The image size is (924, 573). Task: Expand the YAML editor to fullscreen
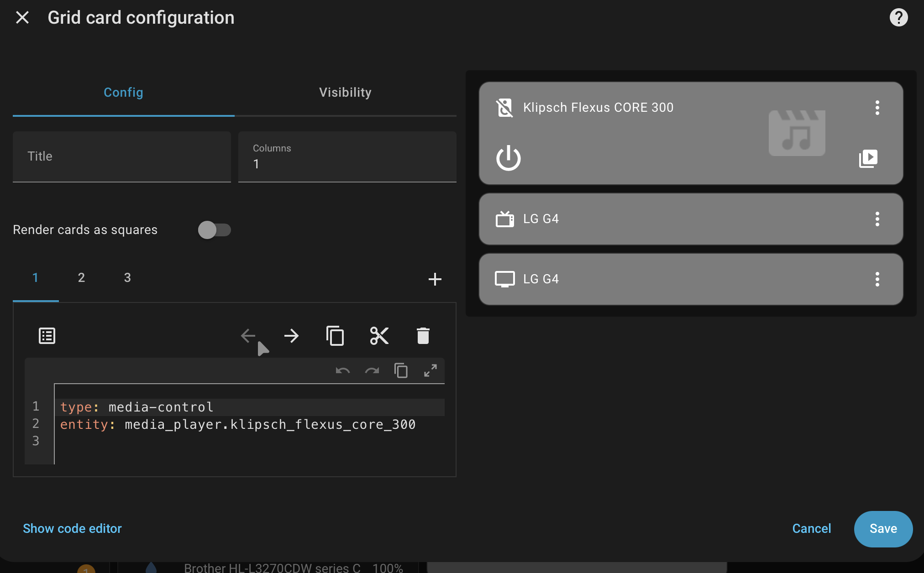(430, 370)
